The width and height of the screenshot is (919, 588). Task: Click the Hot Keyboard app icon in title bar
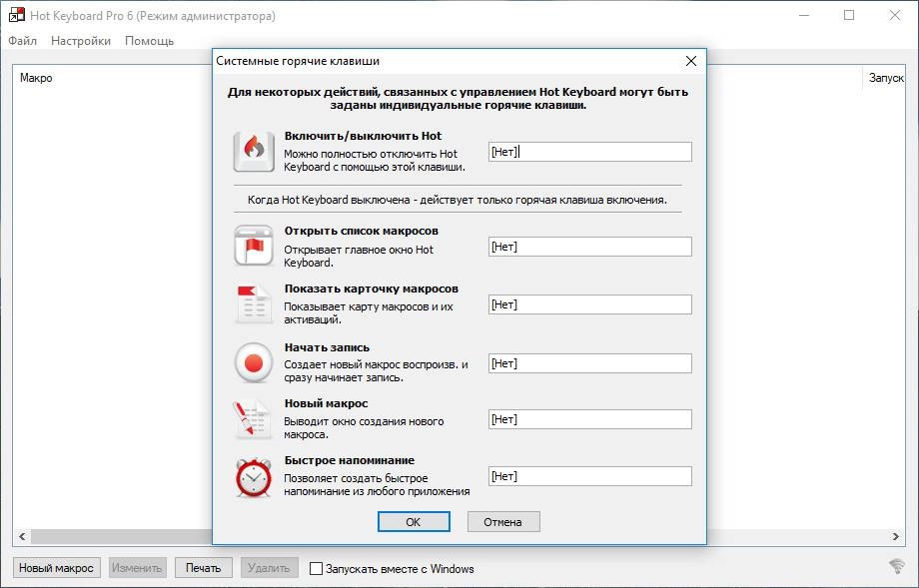click(x=16, y=15)
